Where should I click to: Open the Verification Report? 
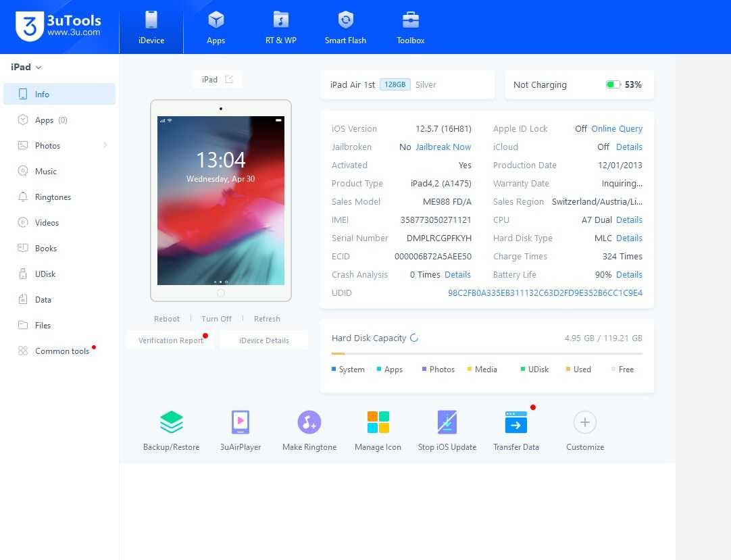tap(171, 340)
